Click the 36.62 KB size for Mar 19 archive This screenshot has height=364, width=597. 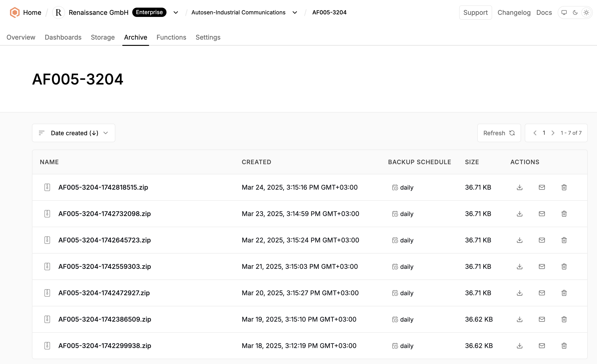tap(479, 319)
